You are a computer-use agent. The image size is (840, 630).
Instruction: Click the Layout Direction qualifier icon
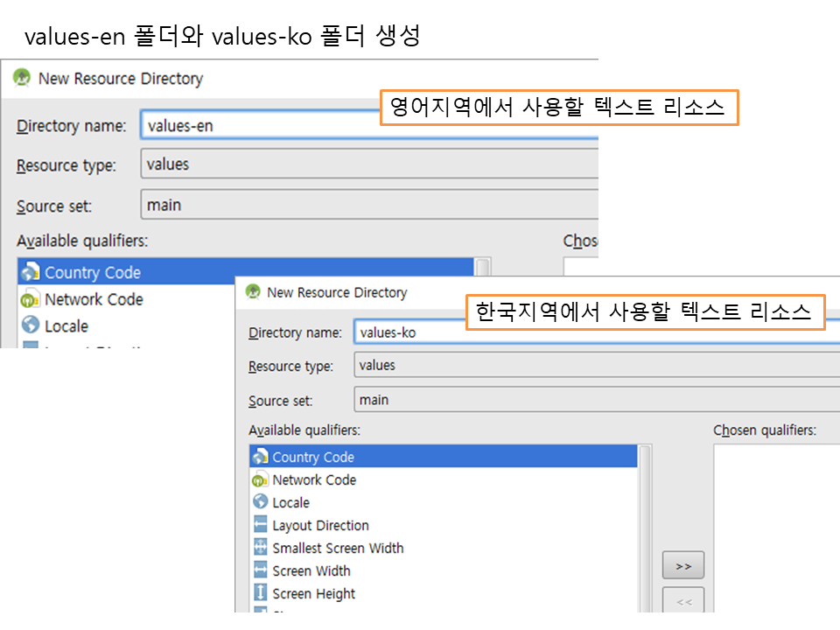[x=260, y=525]
